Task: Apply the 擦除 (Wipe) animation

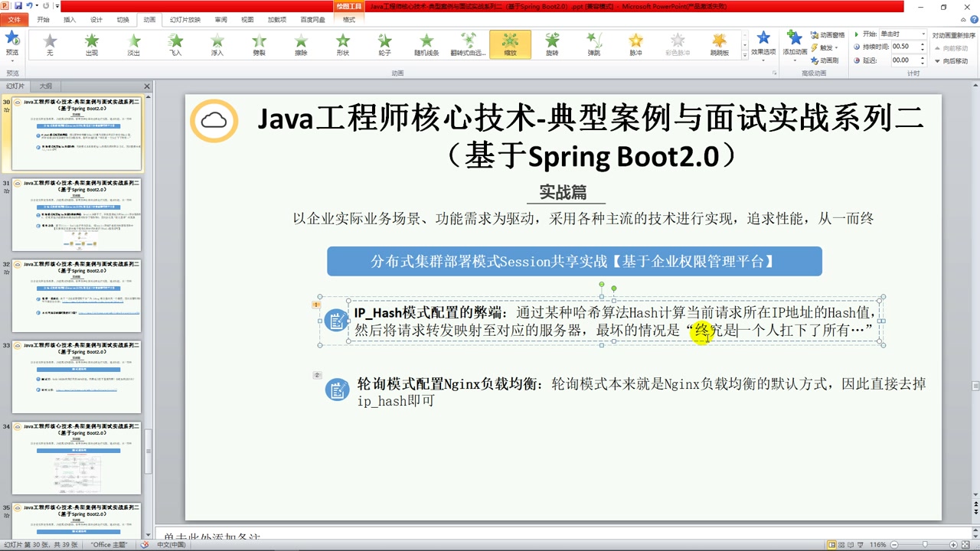Action: click(301, 44)
